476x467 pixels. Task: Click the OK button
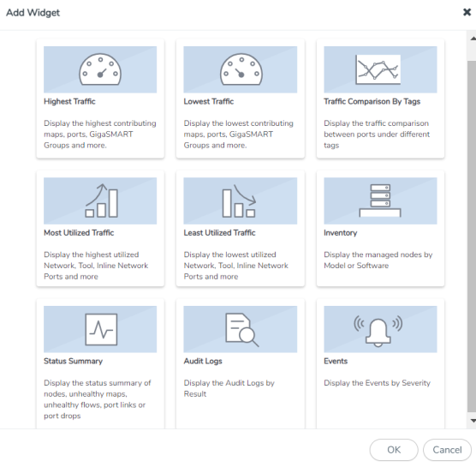click(394, 450)
